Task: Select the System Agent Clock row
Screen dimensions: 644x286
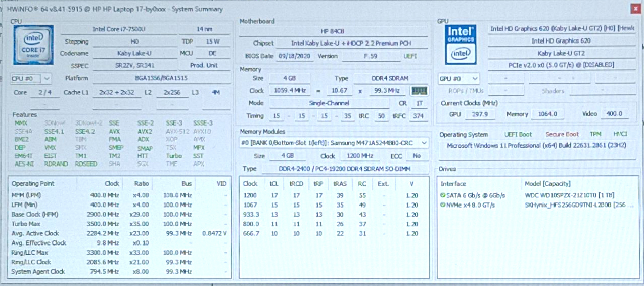Action: pyautogui.click(x=119, y=272)
